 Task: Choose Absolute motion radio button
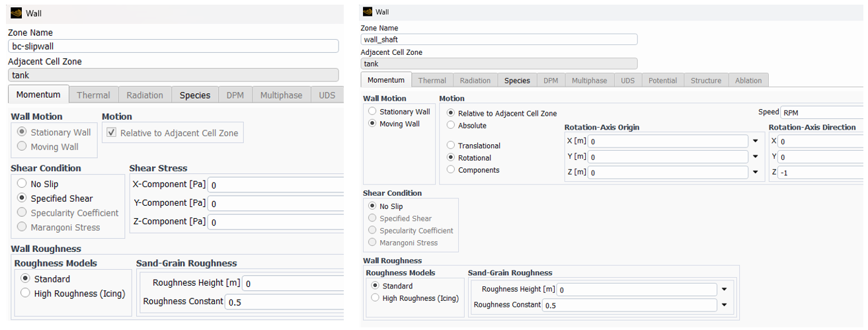(451, 125)
